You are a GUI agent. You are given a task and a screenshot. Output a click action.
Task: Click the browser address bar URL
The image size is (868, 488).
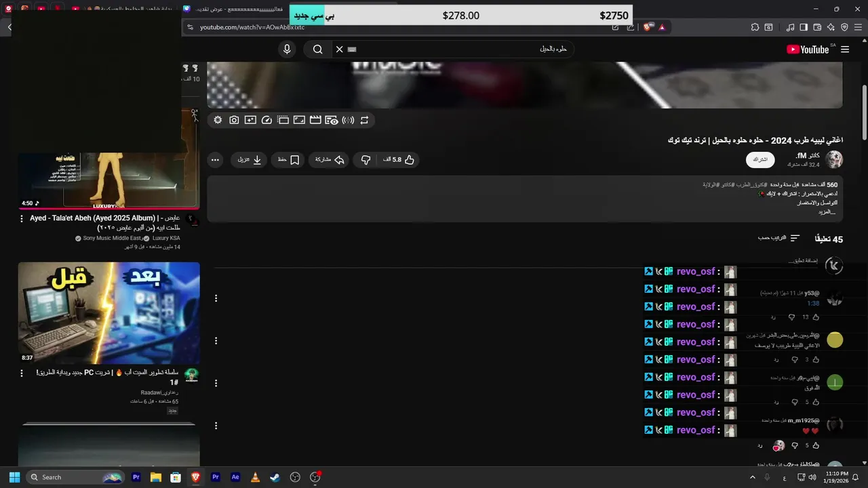pyautogui.click(x=252, y=27)
